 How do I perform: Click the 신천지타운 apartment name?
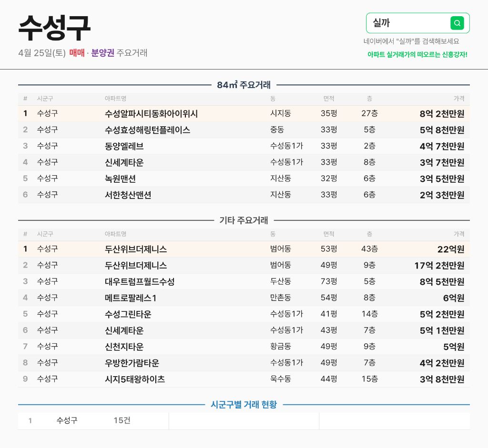coord(124,347)
